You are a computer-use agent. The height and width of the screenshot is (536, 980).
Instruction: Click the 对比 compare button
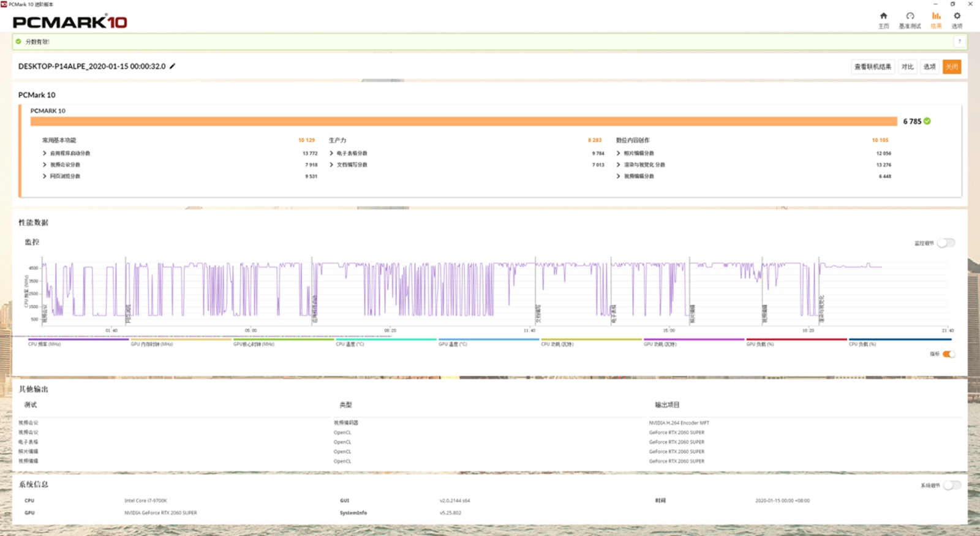pyautogui.click(x=907, y=67)
